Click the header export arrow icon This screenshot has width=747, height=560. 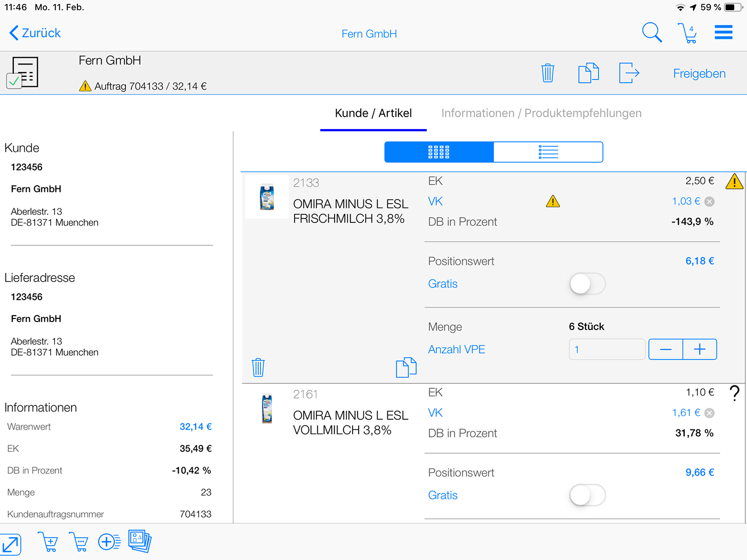[629, 73]
